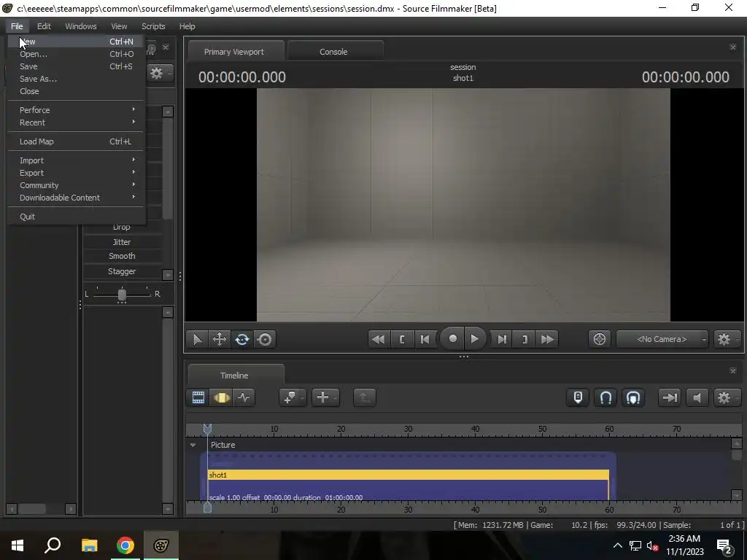Choose Load Map from the File menu
Image resolution: width=747 pixels, height=560 pixels.
tap(76, 141)
